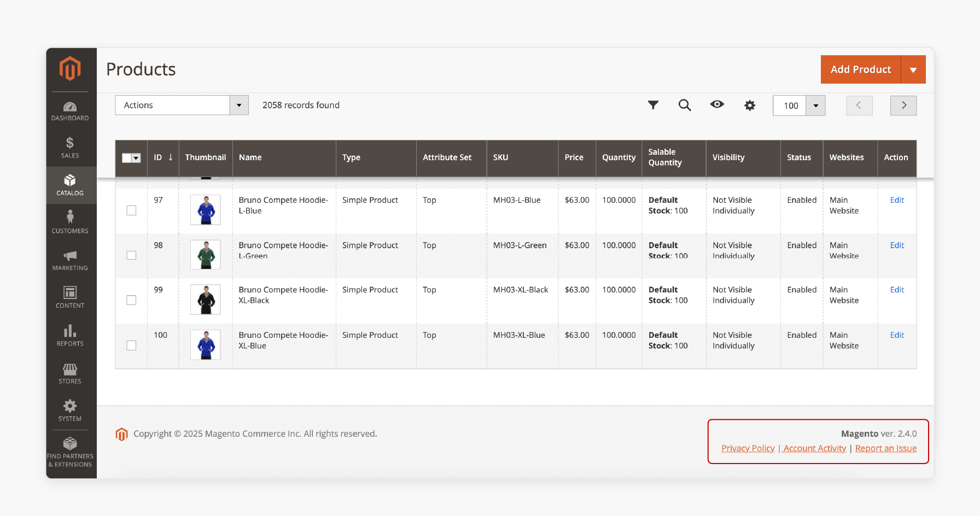Open the Actions dropdown
Viewport: 980px width, 516px height.
pyautogui.click(x=182, y=105)
